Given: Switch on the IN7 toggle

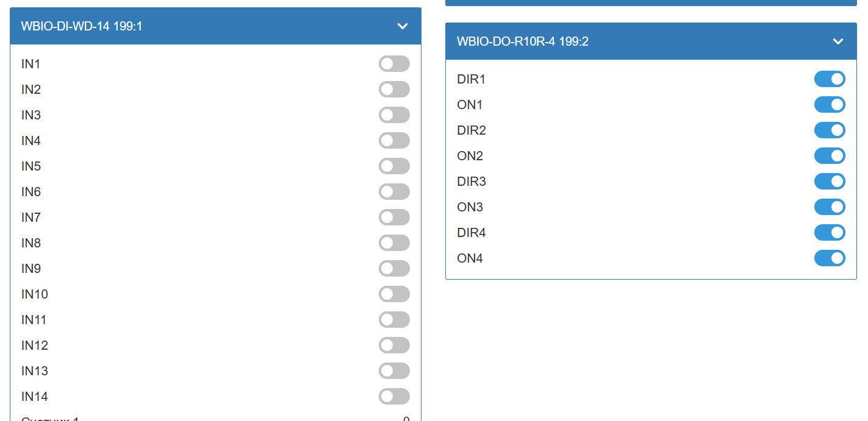Looking at the screenshot, I should 394,218.
